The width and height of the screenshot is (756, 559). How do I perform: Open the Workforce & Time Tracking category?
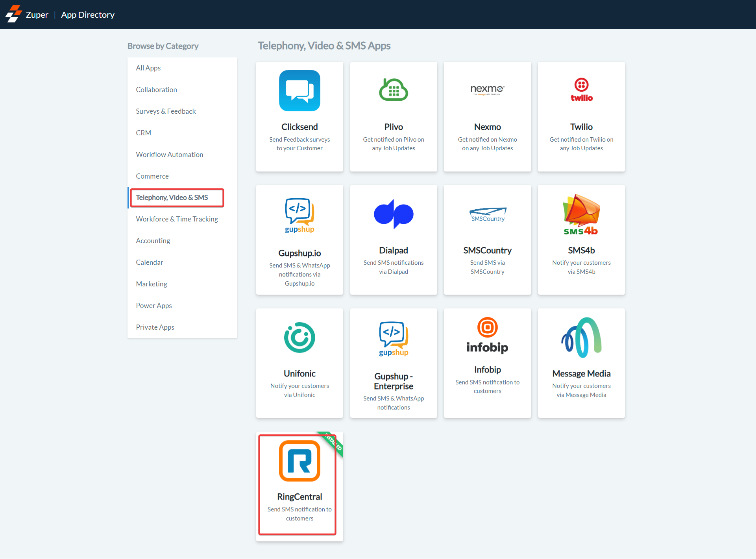(x=177, y=219)
